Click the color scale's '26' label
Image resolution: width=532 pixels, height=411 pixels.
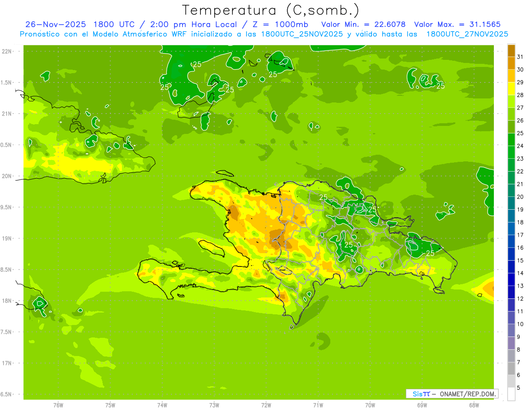coord(520,121)
